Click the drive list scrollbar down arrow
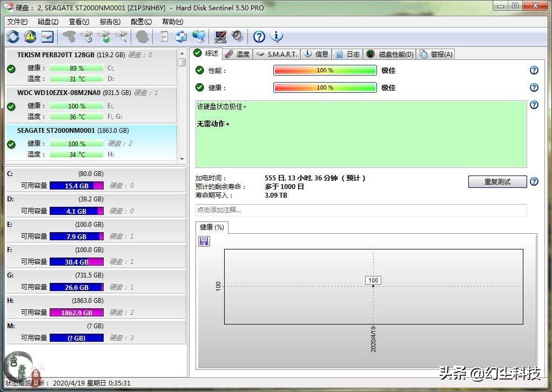This screenshot has width=552, height=392. point(183,160)
